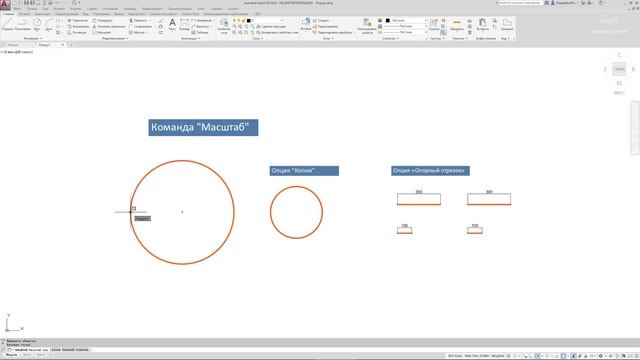Choose the Обрезать (Trim) command

click(138, 20)
